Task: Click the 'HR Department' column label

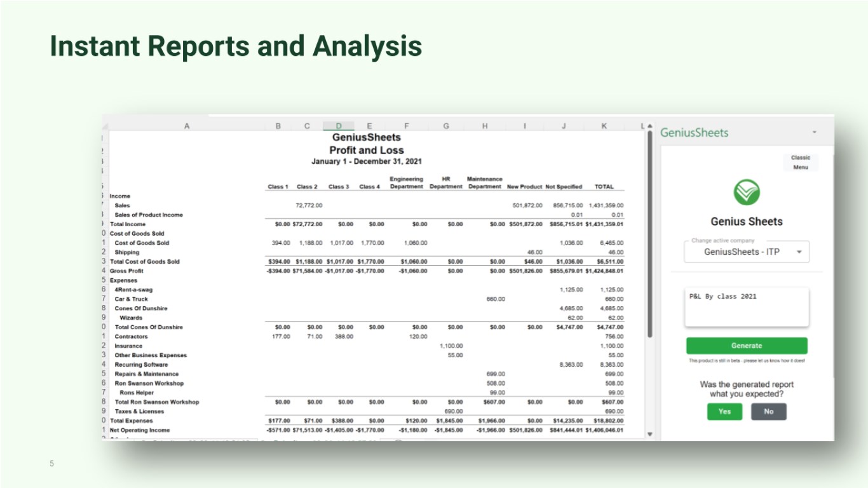Action: (x=446, y=183)
